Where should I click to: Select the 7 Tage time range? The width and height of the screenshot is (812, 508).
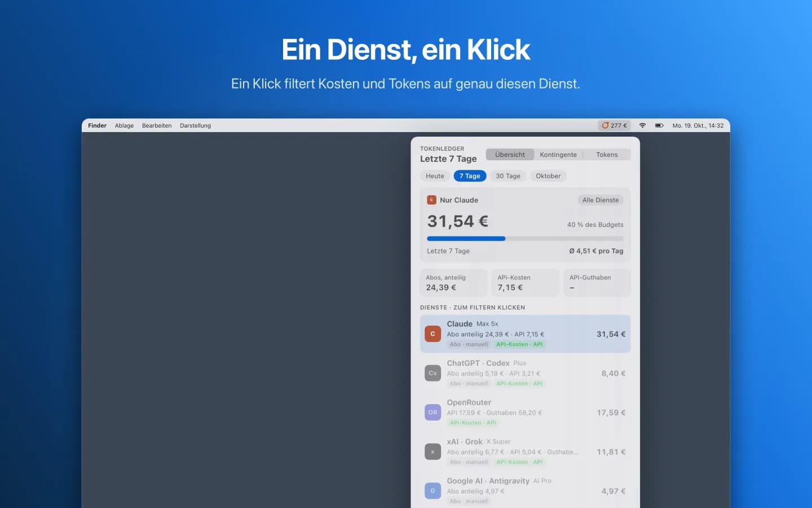(x=470, y=176)
